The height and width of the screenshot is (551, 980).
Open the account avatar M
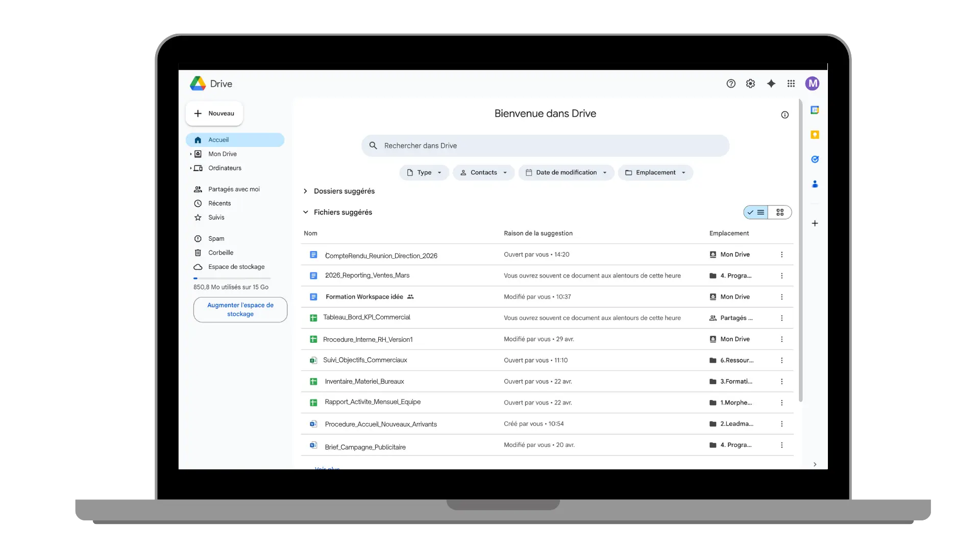tap(812, 84)
